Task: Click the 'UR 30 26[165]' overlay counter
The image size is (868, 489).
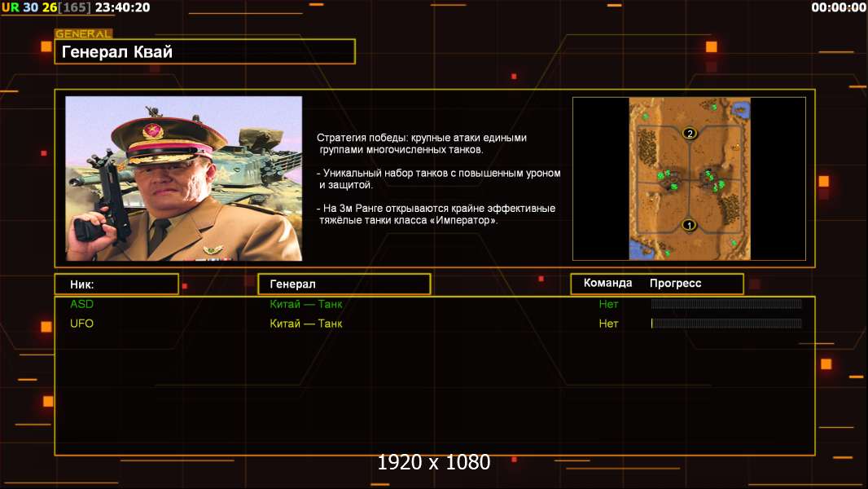Action: click(46, 8)
